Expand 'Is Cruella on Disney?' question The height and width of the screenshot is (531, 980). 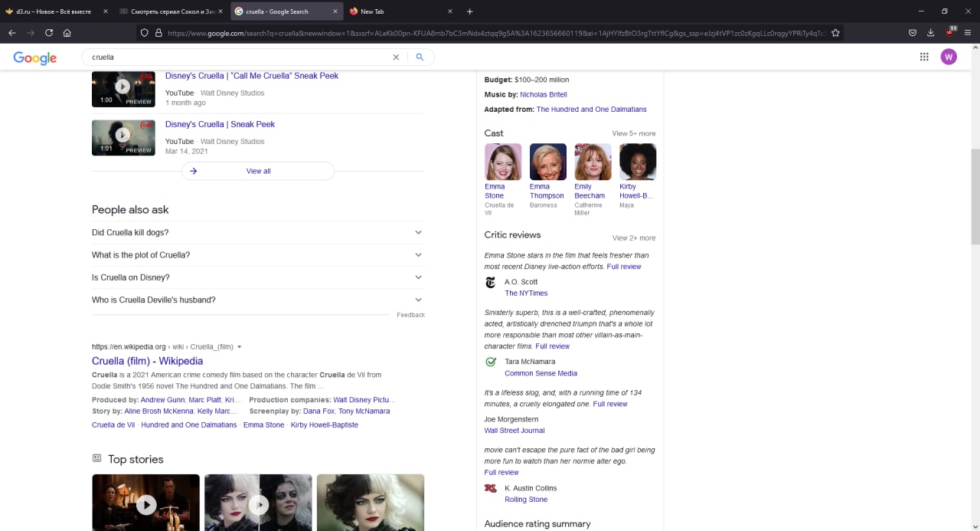click(258, 277)
